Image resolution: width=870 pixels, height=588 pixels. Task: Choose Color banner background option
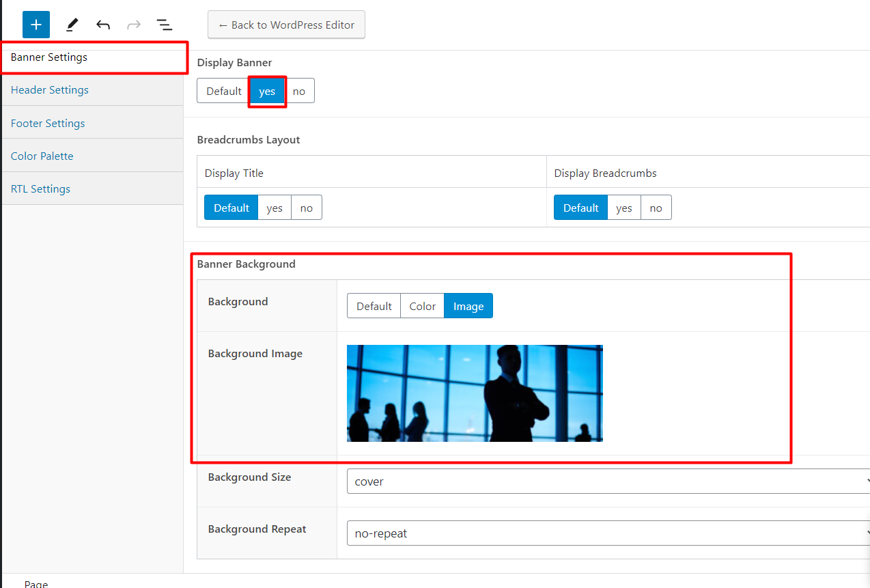pos(422,306)
